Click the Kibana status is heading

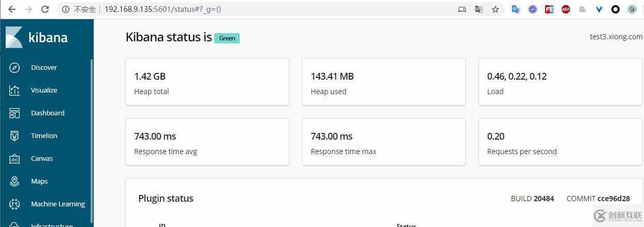(x=169, y=37)
